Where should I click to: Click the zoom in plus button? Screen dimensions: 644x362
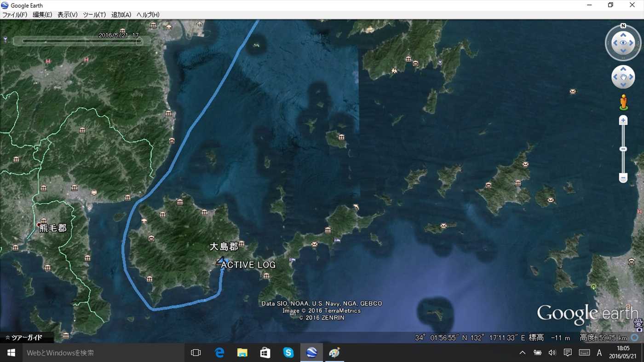tap(623, 120)
